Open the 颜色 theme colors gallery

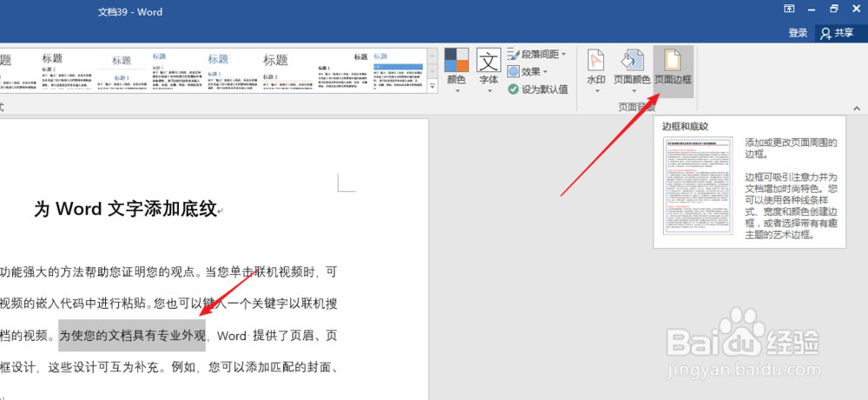[457, 71]
